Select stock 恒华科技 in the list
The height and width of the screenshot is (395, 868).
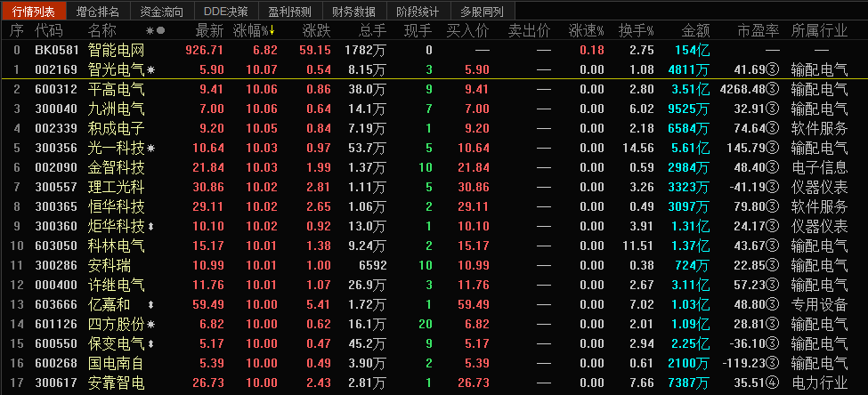[x=117, y=207]
